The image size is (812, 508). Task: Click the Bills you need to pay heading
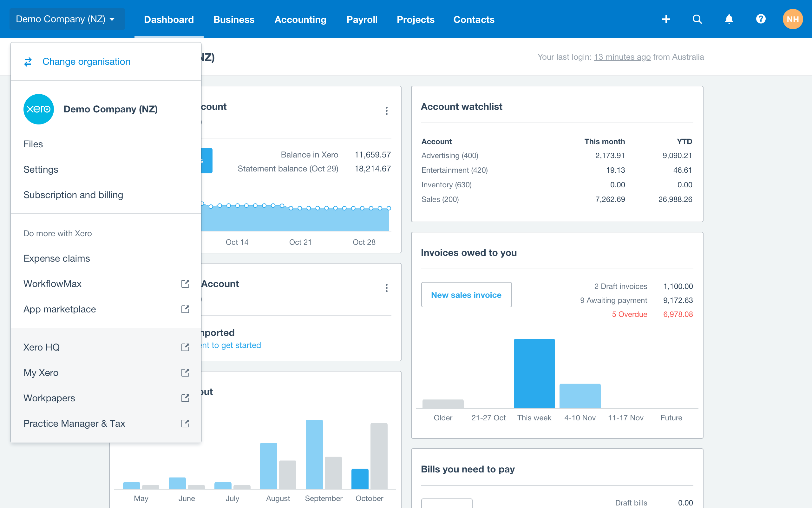(468, 469)
